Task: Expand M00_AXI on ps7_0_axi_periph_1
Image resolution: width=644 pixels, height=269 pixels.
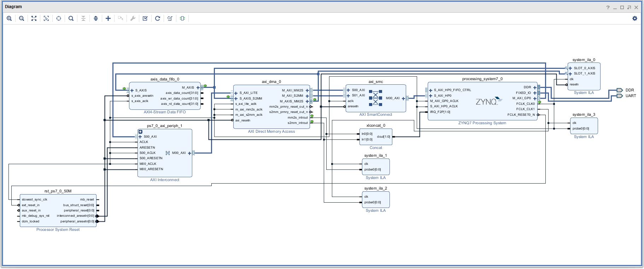Action: (189, 153)
